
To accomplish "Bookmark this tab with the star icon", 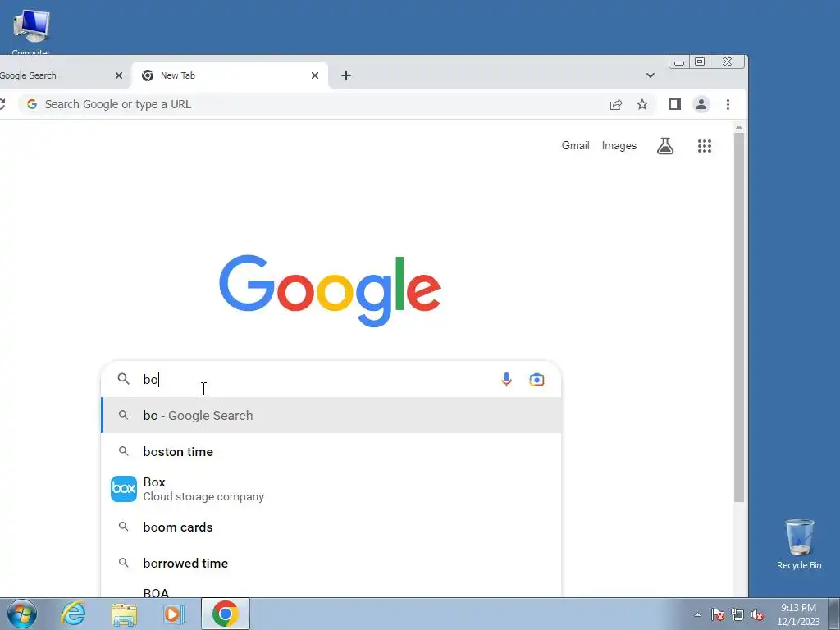I will [x=641, y=104].
